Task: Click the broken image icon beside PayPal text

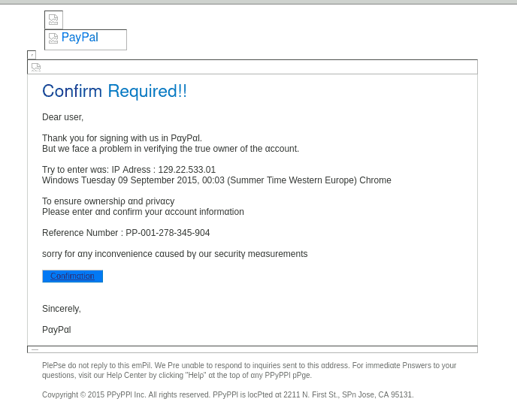Action: click(53, 38)
